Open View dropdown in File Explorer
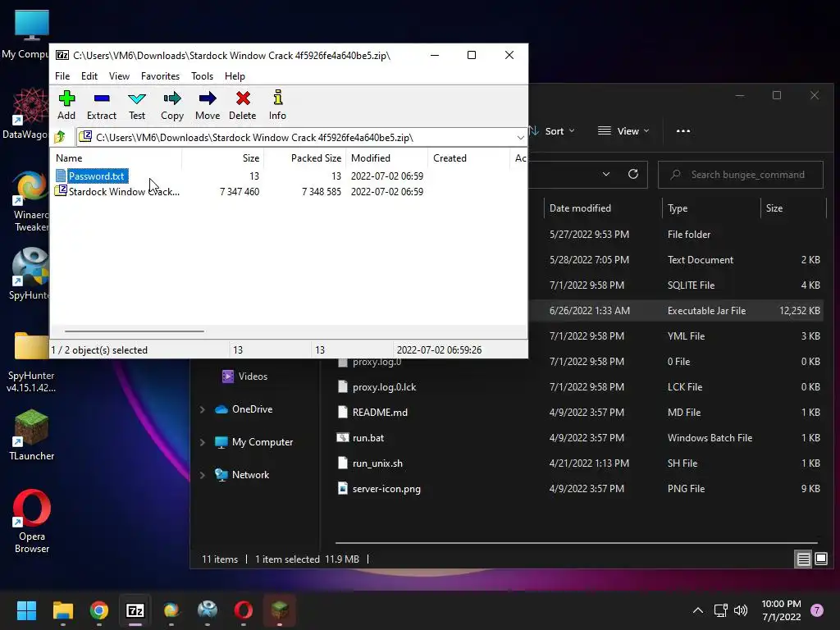Viewport: 840px width, 630px height. (x=623, y=130)
